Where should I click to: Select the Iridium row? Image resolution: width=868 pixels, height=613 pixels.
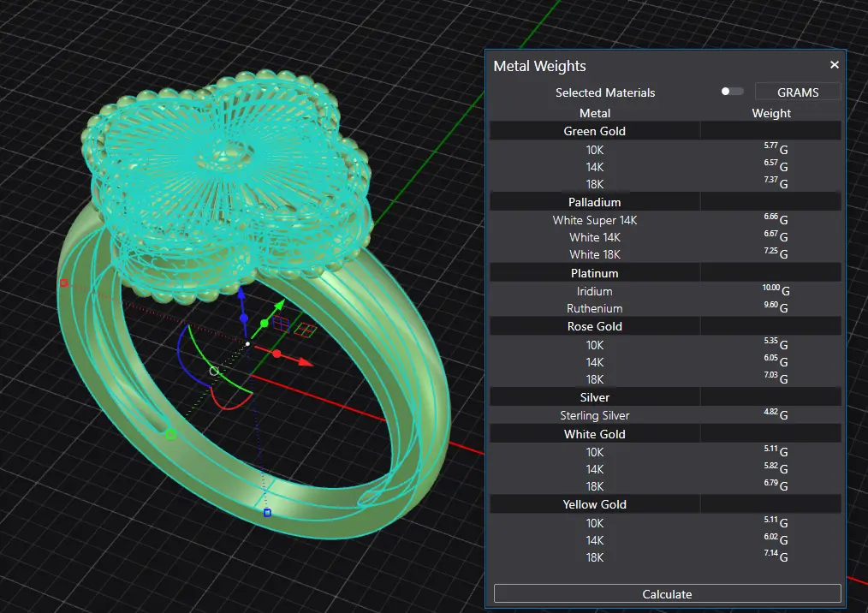click(665, 291)
